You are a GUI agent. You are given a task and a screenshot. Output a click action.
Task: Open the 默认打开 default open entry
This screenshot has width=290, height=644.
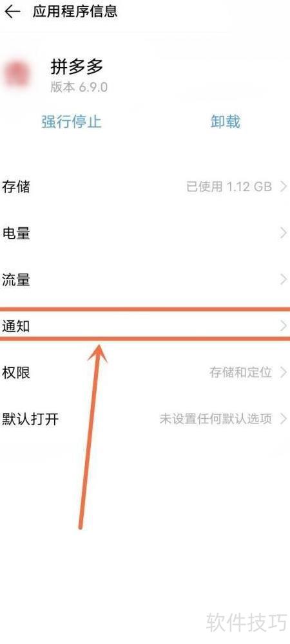coord(145,419)
